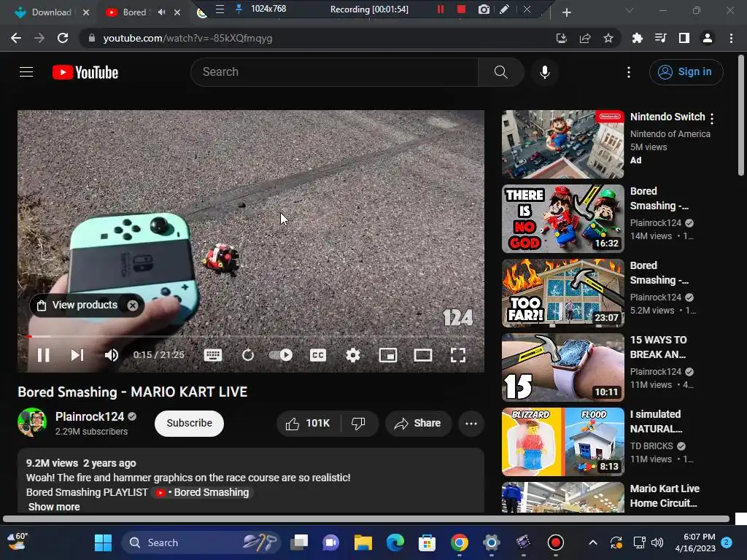
Task: Open the Plainrock124 channel name link
Action: [90, 416]
